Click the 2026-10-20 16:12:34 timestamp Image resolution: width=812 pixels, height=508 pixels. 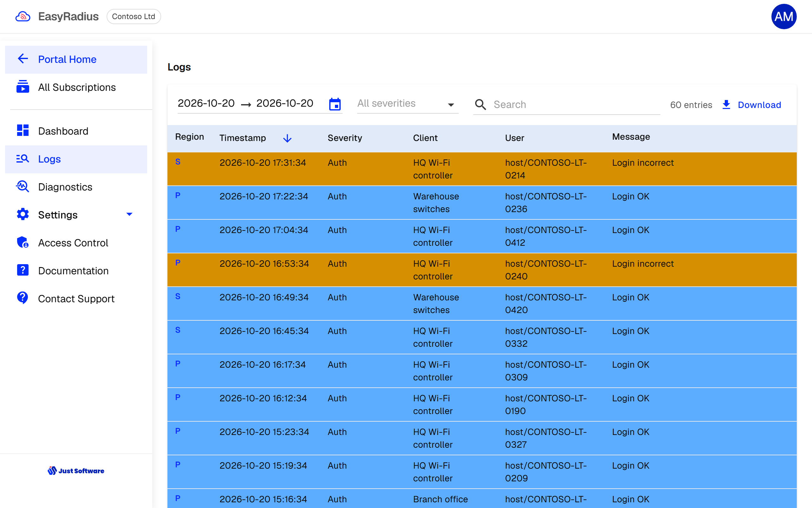coord(263,398)
